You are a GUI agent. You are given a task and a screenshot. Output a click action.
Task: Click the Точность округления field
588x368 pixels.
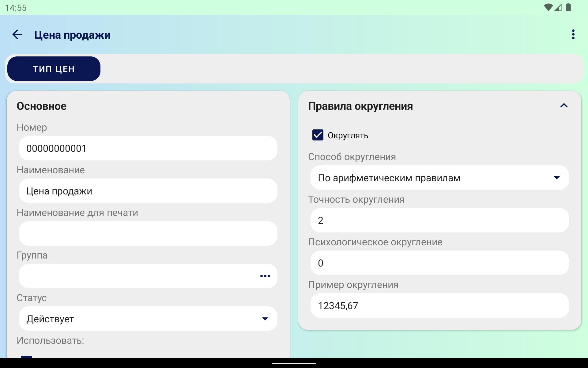tap(439, 220)
